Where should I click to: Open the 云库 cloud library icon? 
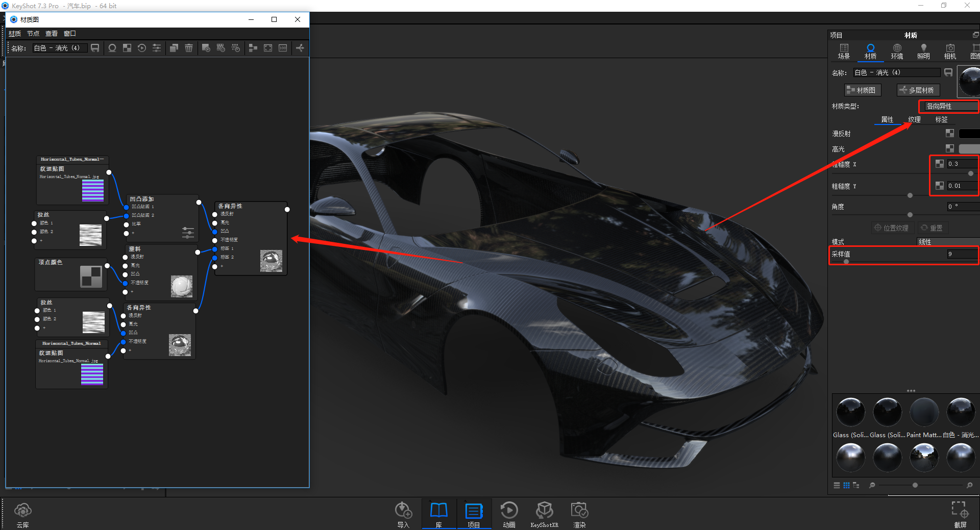coord(22,510)
